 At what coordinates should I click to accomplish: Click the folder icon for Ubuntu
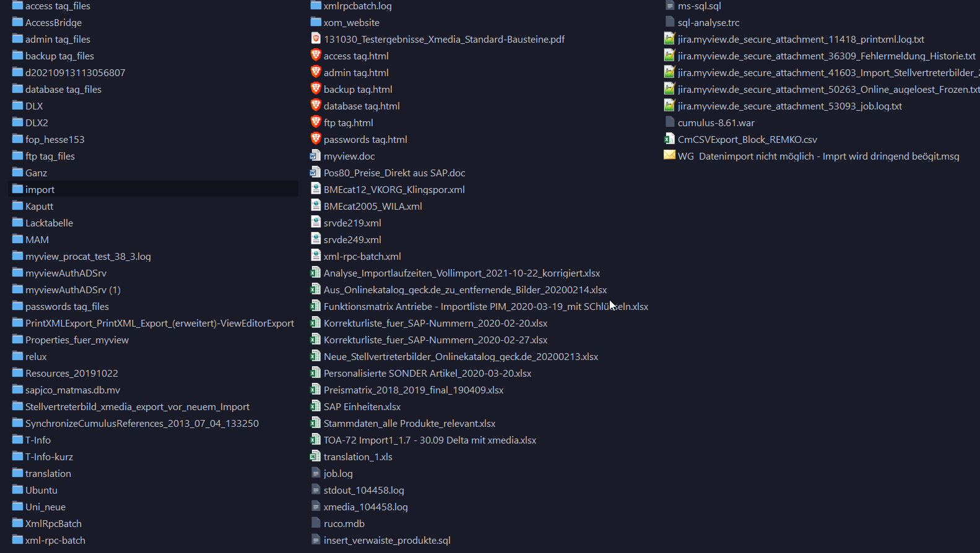point(17,490)
